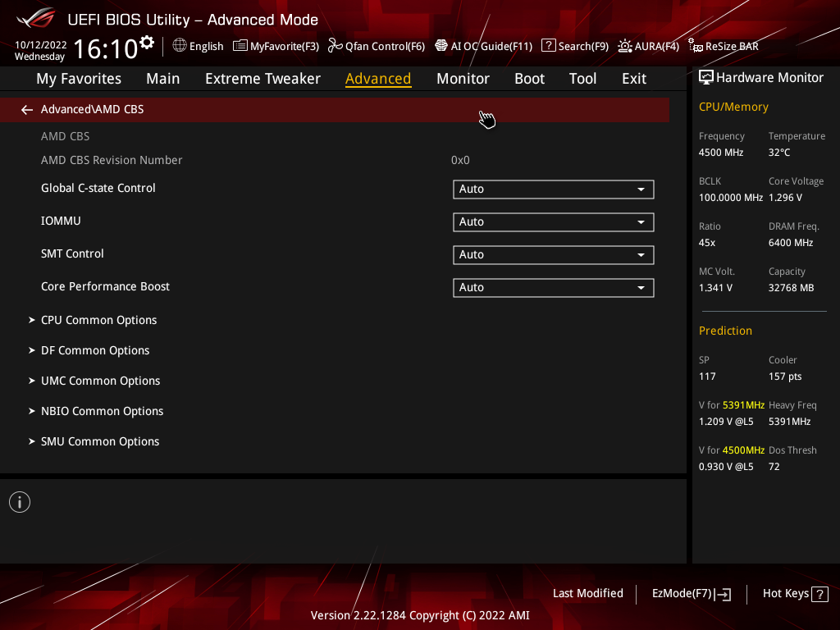This screenshot has width=840, height=630.
Task: Open the Tool tab
Action: coord(582,79)
